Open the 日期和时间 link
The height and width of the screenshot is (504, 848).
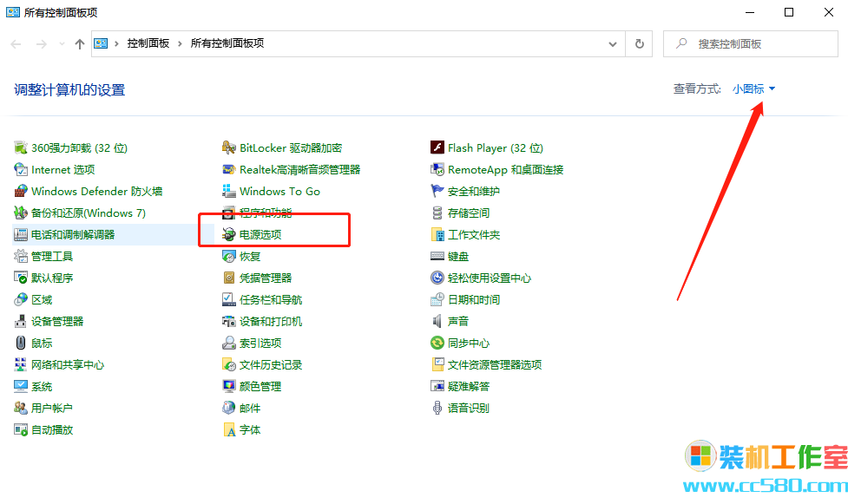pos(474,299)
